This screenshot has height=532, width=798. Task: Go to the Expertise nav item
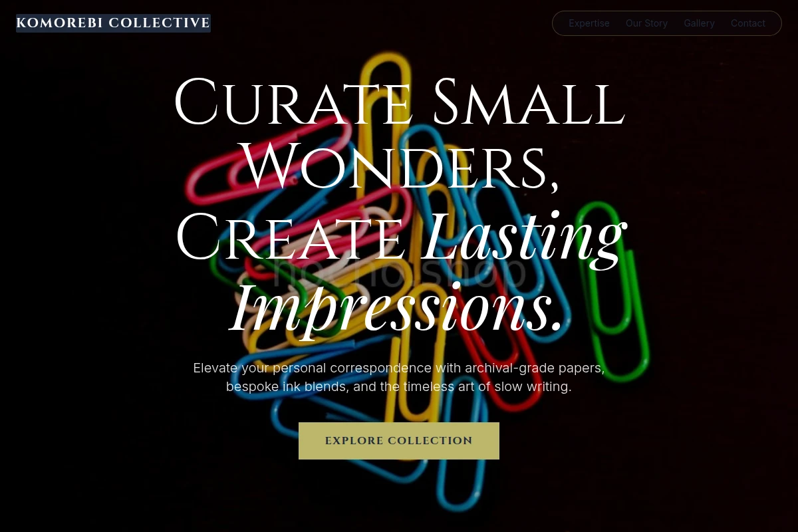click(589, 23)
